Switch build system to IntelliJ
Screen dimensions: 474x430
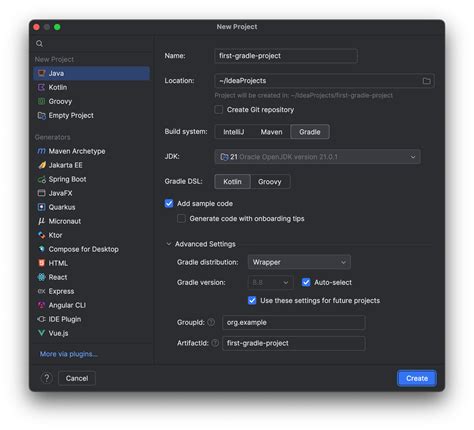pyautogui.click(x=234, y=132)
